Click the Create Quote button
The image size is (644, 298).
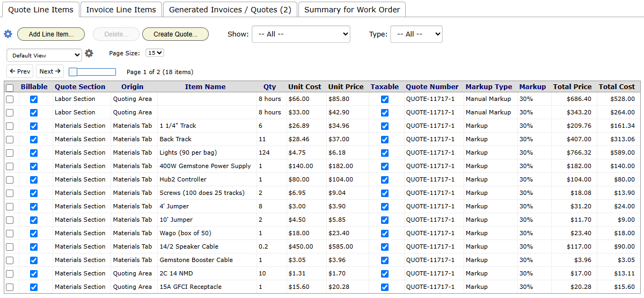pos(175,34)
